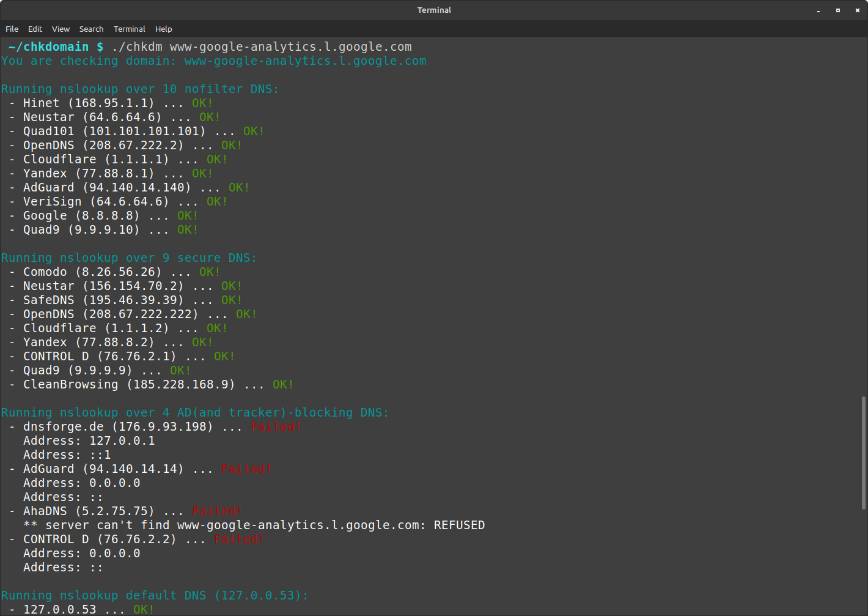This screenshot has height=616, width=868.
Task: Click the AdGuard (94.140.14.14) line
Action: tap(140, 469)
